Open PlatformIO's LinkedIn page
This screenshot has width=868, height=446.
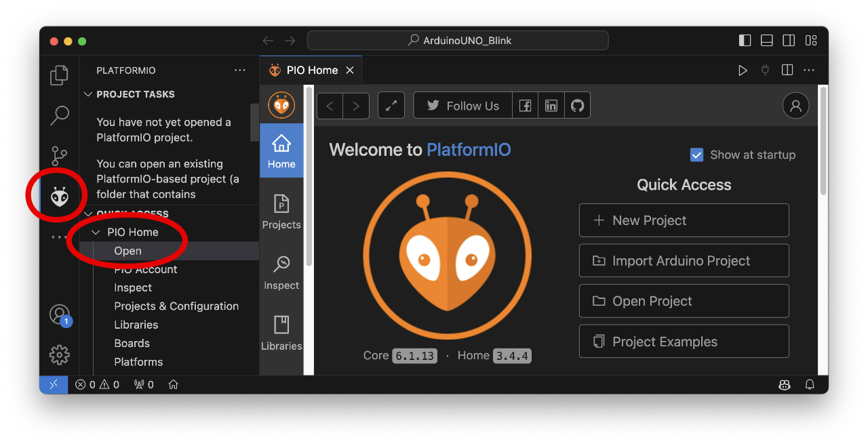coord(551,105)
